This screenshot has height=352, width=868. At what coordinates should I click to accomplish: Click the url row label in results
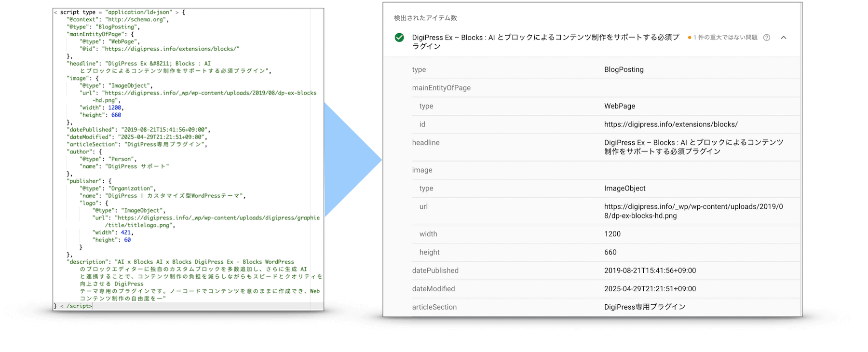click(423, 206)
